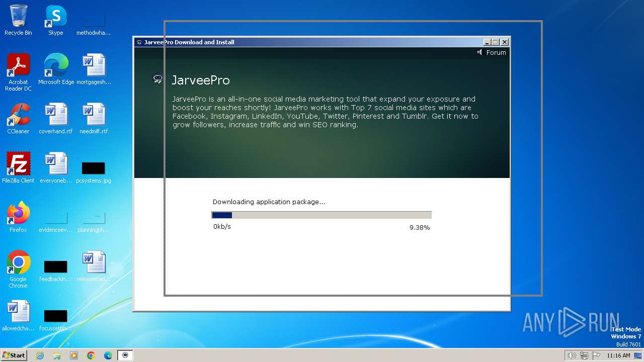Select the allowedcha... Word document

[18, 316]
